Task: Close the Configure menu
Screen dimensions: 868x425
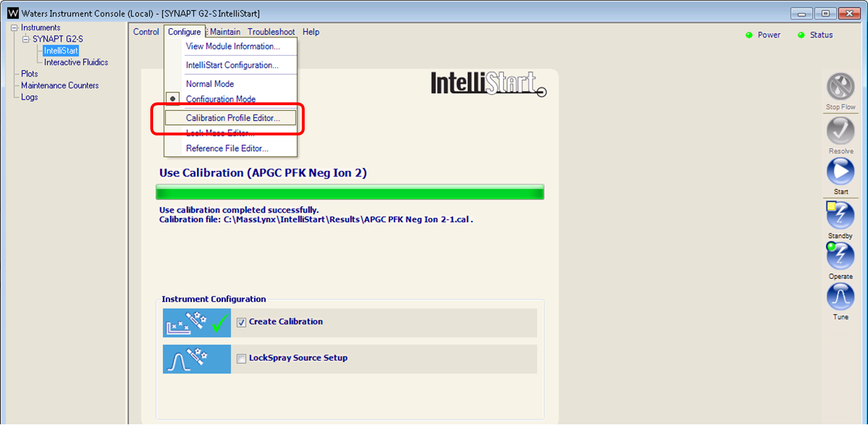Action: point(184,32)
